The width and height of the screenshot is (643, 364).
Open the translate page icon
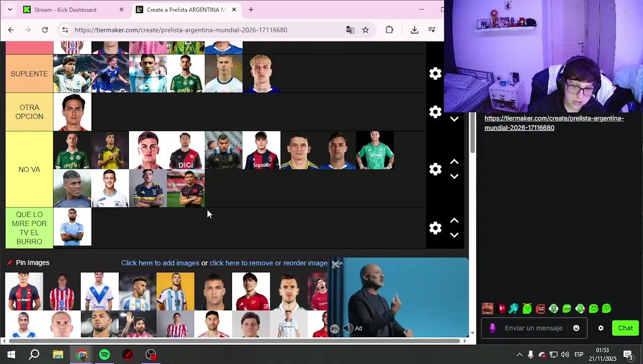click(x=350, y=30)
